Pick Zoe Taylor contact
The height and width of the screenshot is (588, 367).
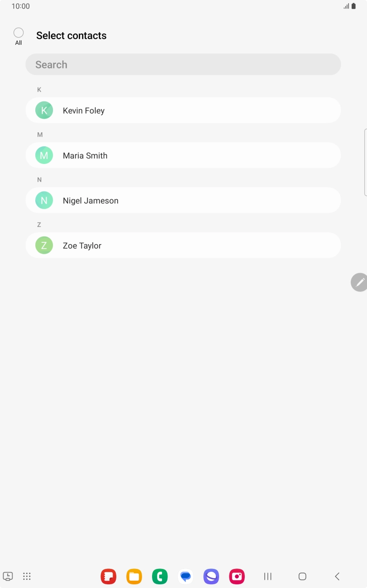click(x=183, y=246)
